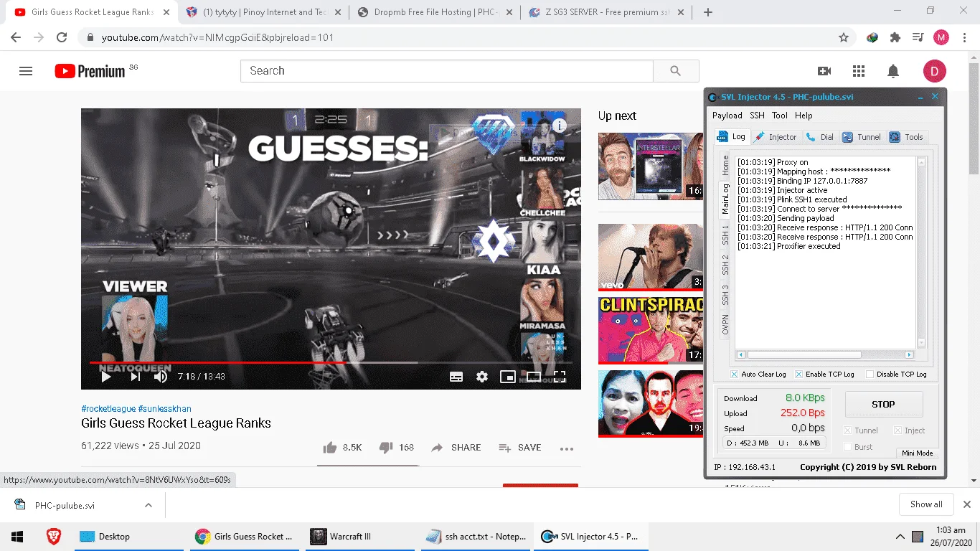Toggle Enable TCP Log checkbox
Viewport: 980px width, 551px height.
pyautogui.click(x=798, y=374)
